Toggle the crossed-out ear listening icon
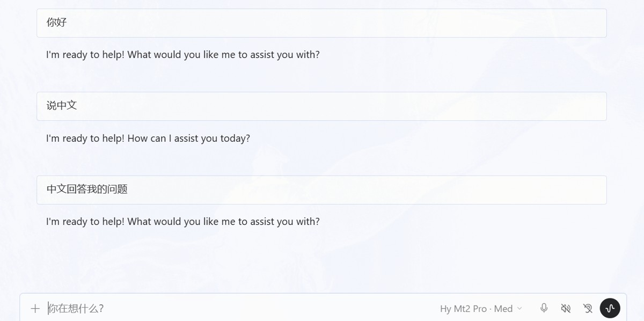 [x=588, y=308]
